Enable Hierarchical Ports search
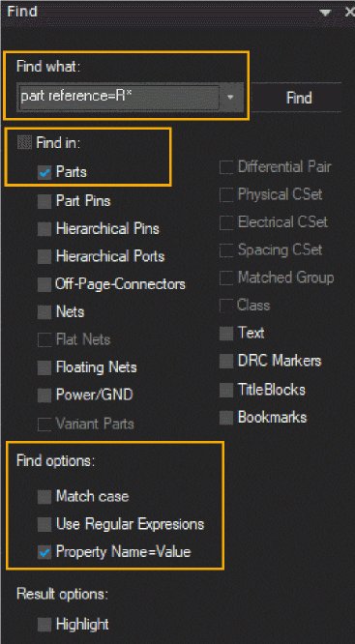 pos(44,257)
